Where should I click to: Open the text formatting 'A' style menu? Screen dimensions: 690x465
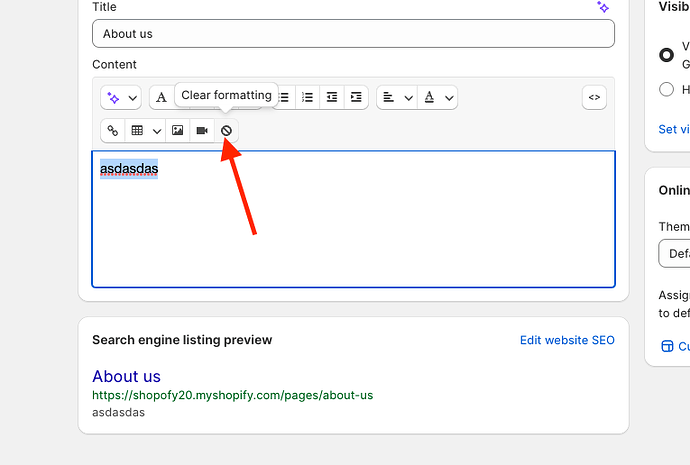point(161,97)
